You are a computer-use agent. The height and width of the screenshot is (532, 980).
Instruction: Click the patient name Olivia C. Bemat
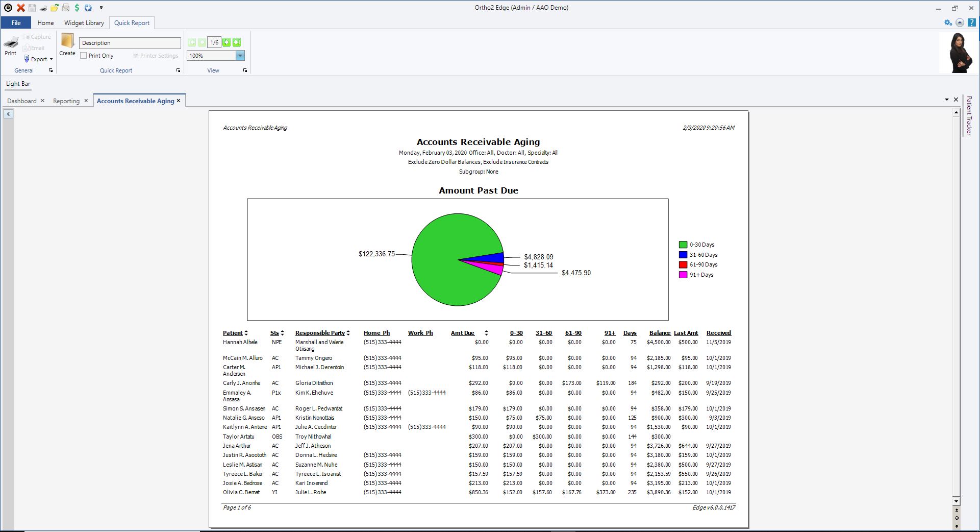(x=241, y=492)
